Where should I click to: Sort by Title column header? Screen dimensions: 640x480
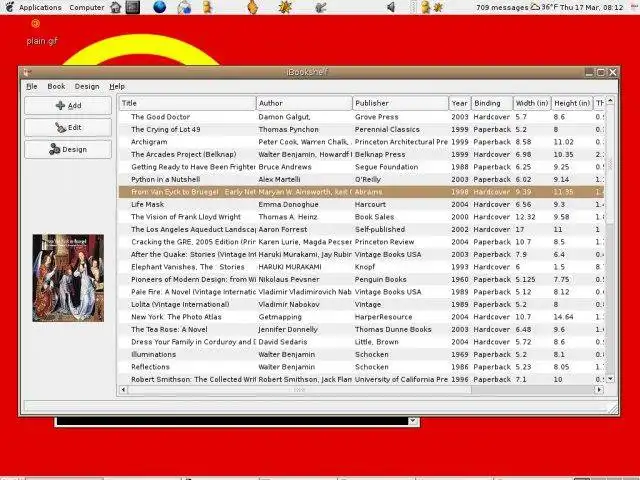[187, 103]
